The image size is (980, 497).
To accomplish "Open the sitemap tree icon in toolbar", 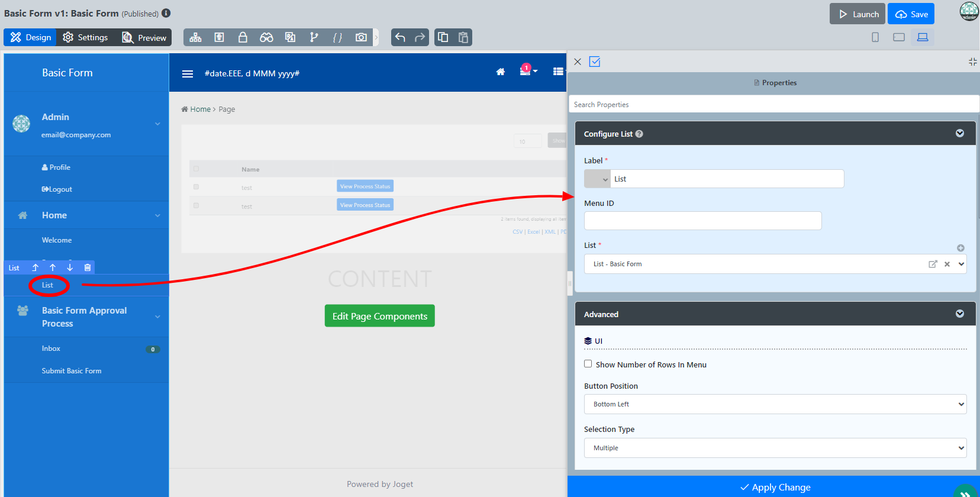I will click(195, 37).
